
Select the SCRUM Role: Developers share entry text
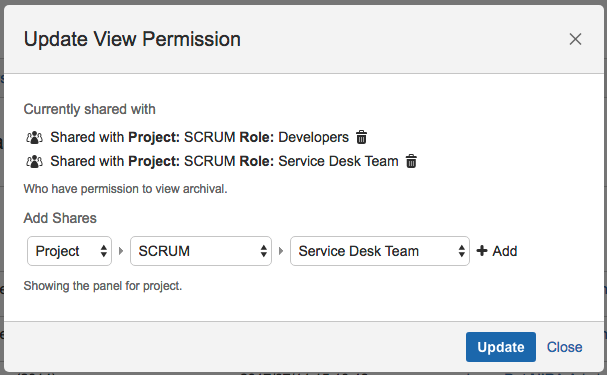point(199,137)
